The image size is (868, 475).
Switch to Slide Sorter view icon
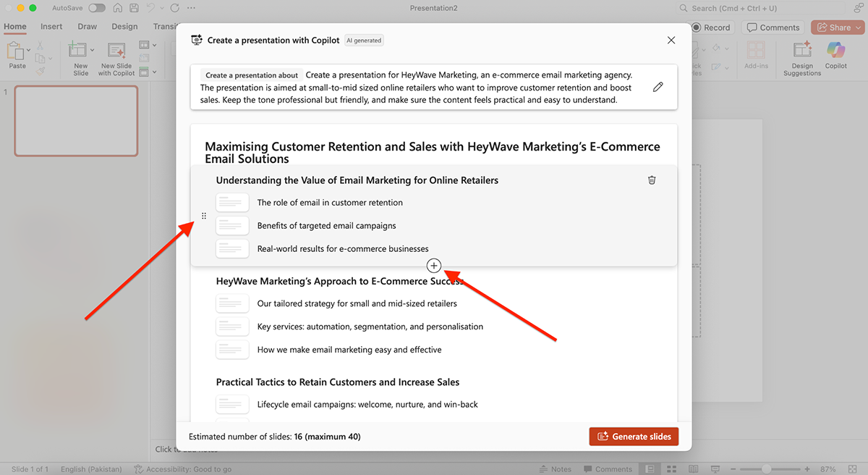coord(671,469)
